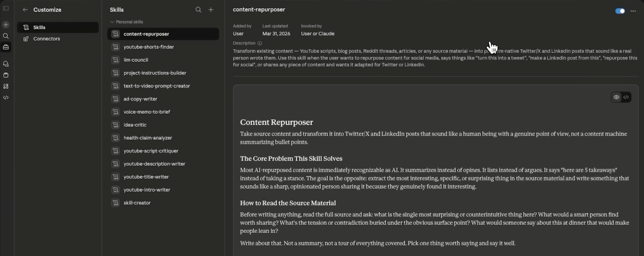Click the plus icon to add skill
644x256 pixels.
click(x=211, y=10)
